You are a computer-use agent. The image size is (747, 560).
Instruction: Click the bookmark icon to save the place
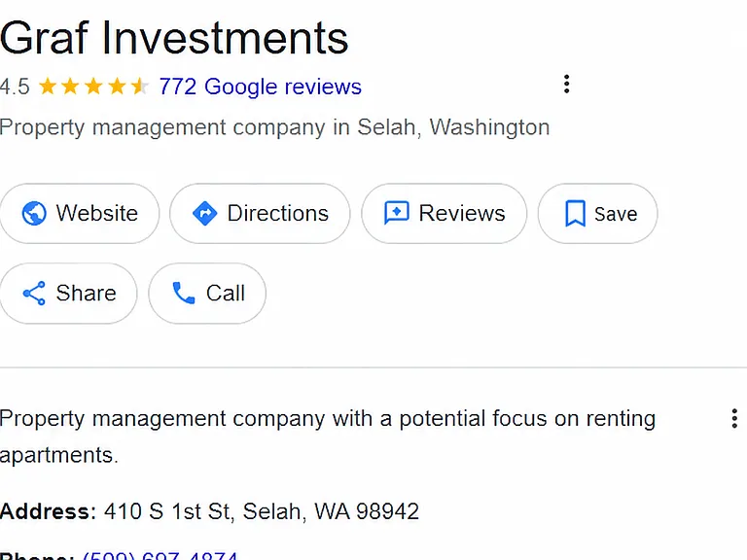point(575,213)
